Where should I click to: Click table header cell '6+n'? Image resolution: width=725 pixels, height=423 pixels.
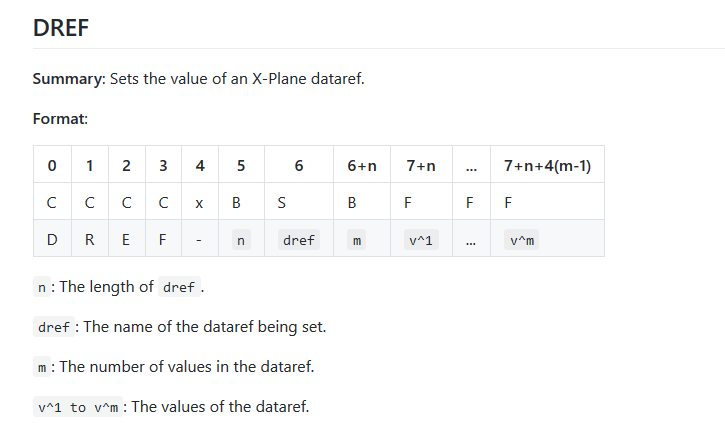pyautogui.click(x=362, y=165)
